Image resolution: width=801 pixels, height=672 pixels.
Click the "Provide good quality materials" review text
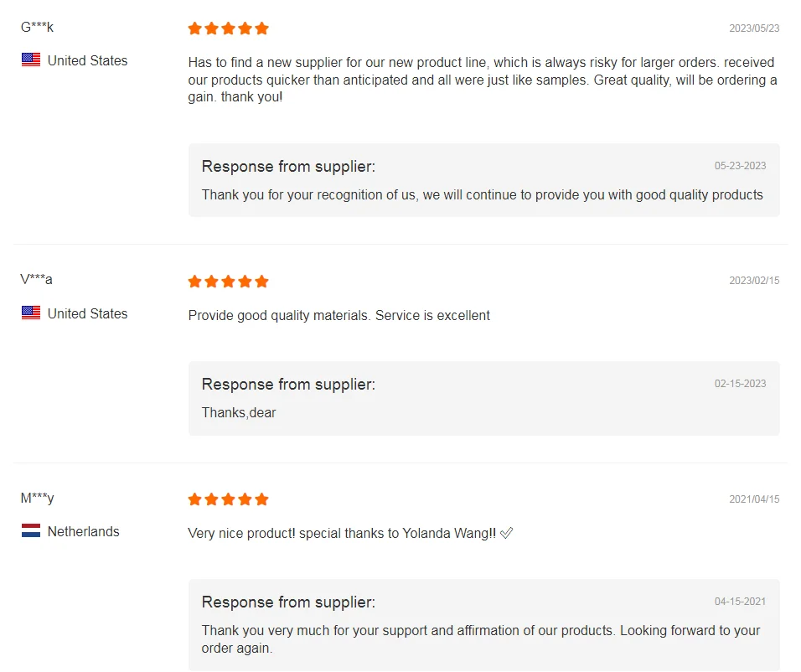[x=338, y=316]
